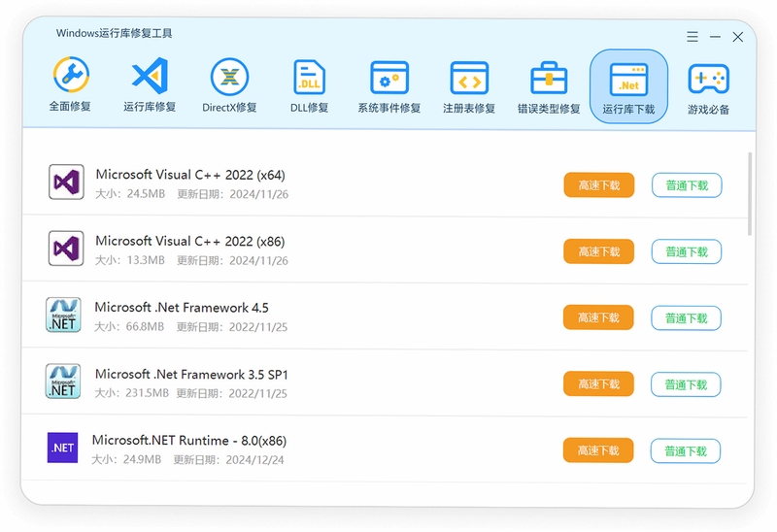Image resolution: width=777 pixels, height=532 pixels.
Task: Open the 游戏必备 gamepad icon
Action: [x=708, y=88]
